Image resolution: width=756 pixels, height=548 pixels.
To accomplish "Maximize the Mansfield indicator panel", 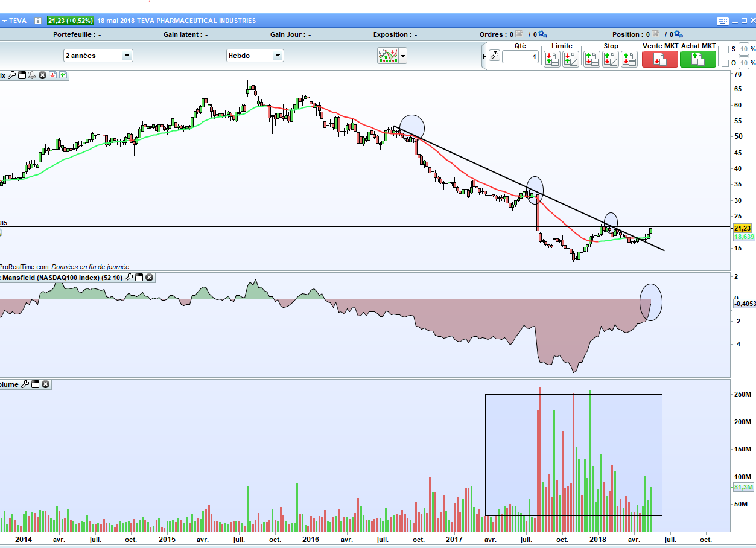I will 139,278.
